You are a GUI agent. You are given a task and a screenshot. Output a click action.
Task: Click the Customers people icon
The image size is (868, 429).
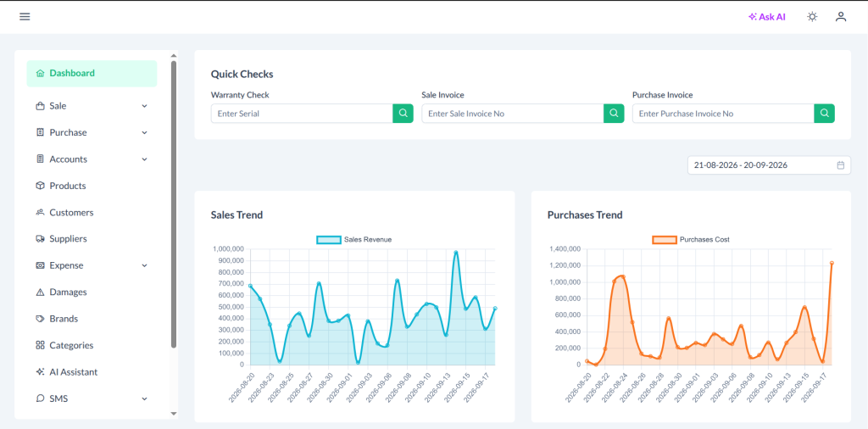pyautogui.click(x=40, y=212)
